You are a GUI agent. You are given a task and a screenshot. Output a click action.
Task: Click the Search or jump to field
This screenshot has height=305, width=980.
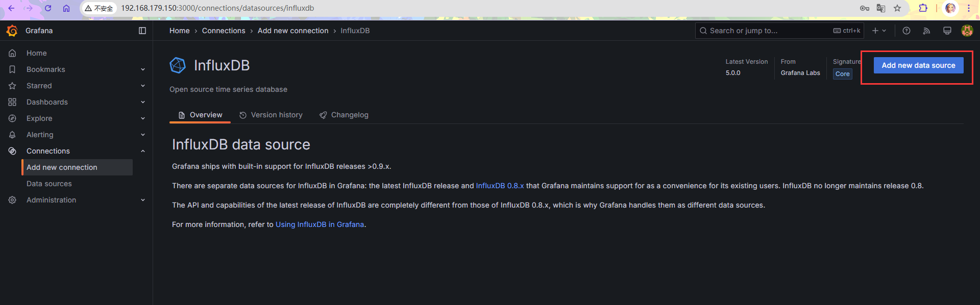pyautogui.click(x=779, y=31)
